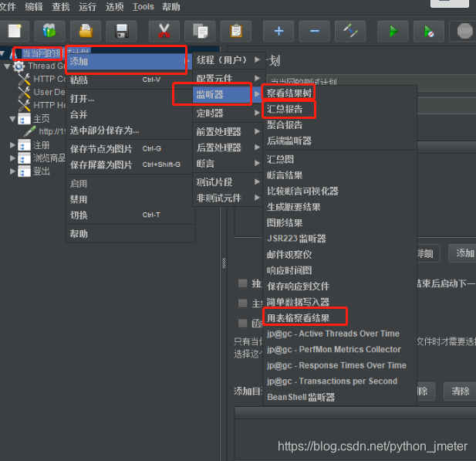Image resolution: width=476 pixels, height=461 pixels.
Task: Select HTTP Cookie config wrench icon
Action: click(x=24, y=80)
